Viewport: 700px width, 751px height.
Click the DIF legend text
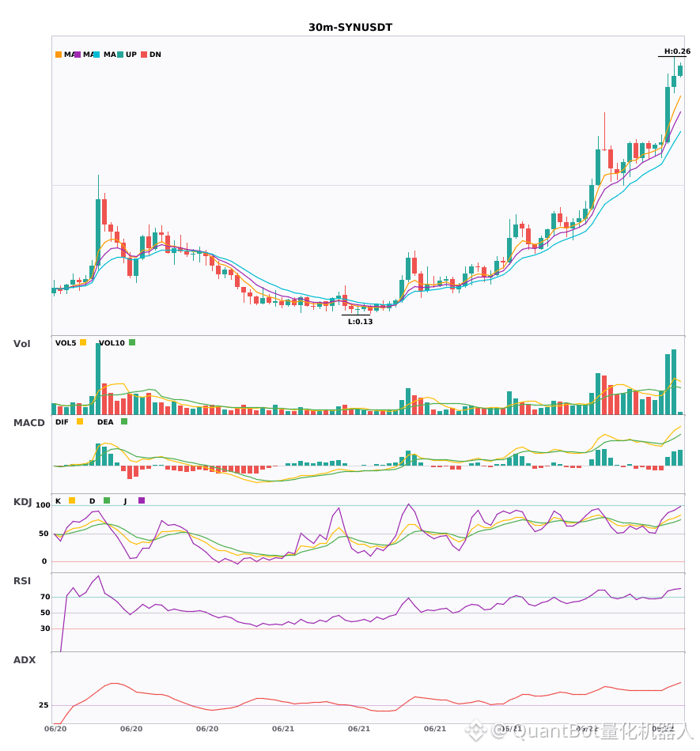[x=62, y=422]
